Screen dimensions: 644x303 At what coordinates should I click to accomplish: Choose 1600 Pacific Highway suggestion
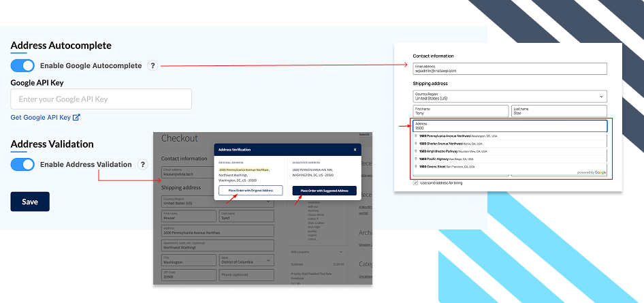pyautogui.click(x=510, y=159)
